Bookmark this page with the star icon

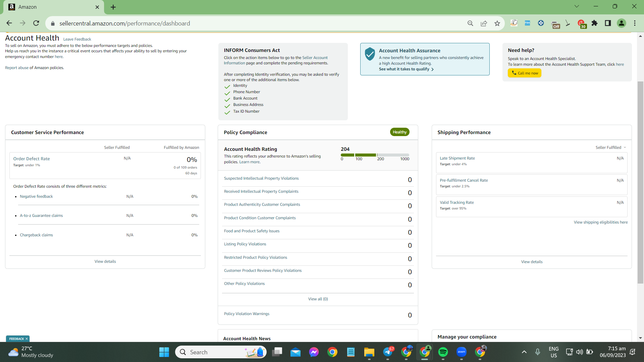coord(497,23)
